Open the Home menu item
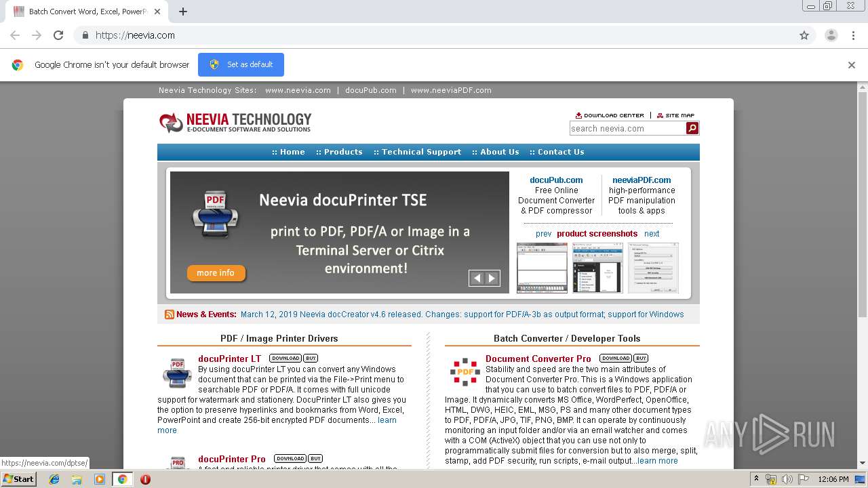Screen dimensions: 868x488 [288, 152]
